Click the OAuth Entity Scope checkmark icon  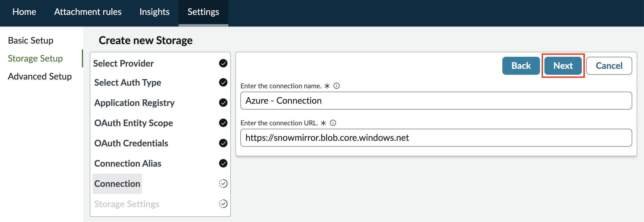click(223, 123)
